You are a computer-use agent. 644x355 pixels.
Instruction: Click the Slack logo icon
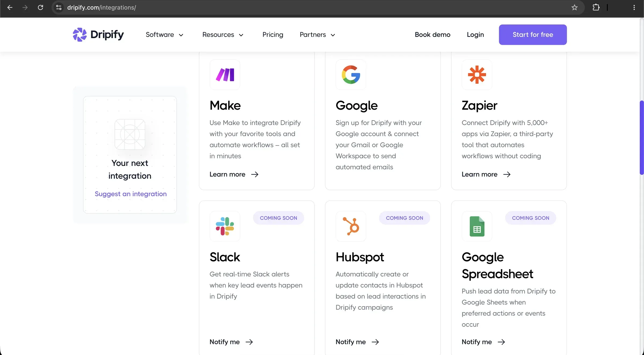(225, 226)
